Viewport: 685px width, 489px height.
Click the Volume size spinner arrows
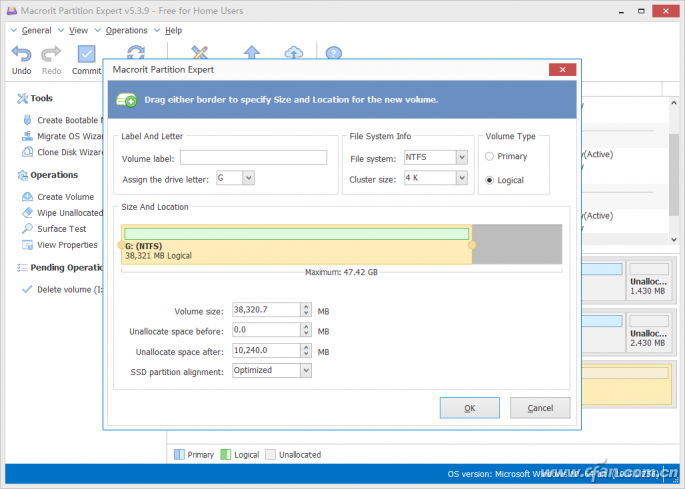tap(306, 309)
